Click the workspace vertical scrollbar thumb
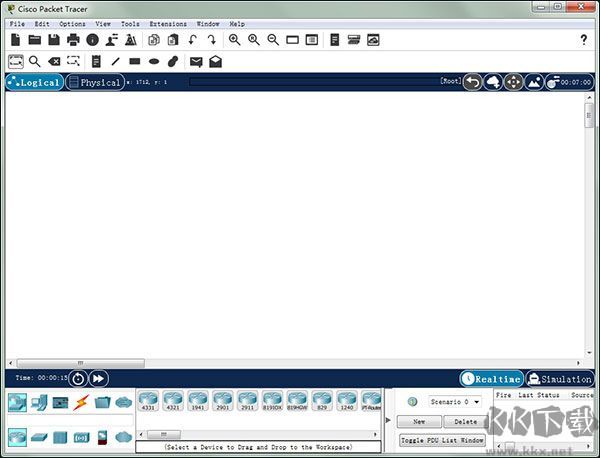Viewport: 600px width, 458px height. point(589,116)
